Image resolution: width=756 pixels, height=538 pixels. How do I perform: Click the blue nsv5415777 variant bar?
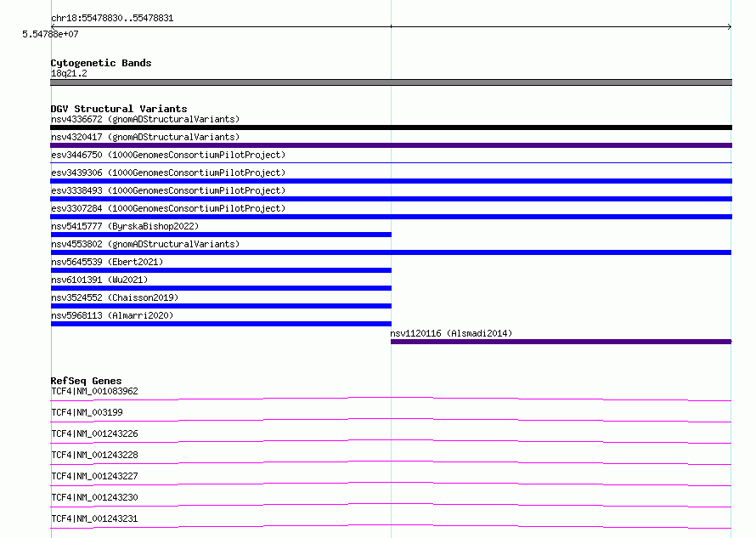(x=221, y=235)
